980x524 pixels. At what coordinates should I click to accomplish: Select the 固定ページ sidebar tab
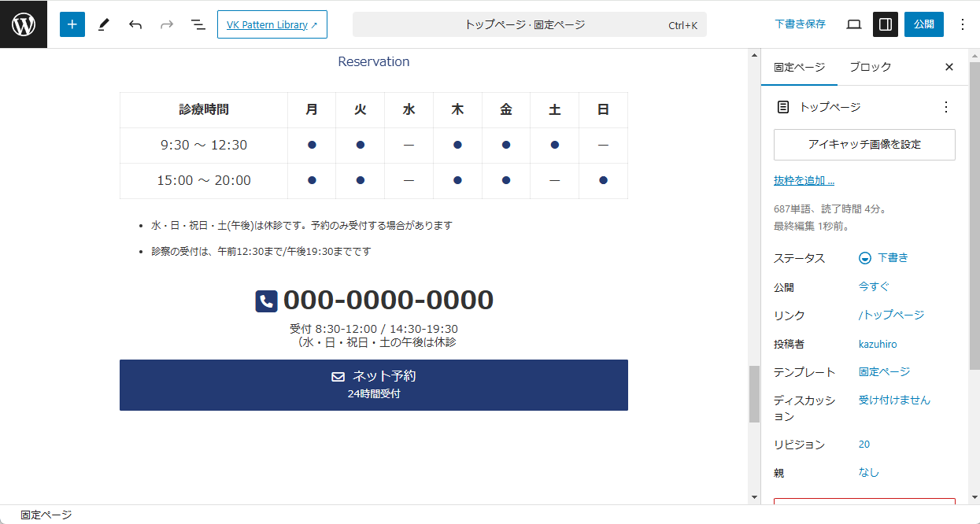[x=799, y=67]
